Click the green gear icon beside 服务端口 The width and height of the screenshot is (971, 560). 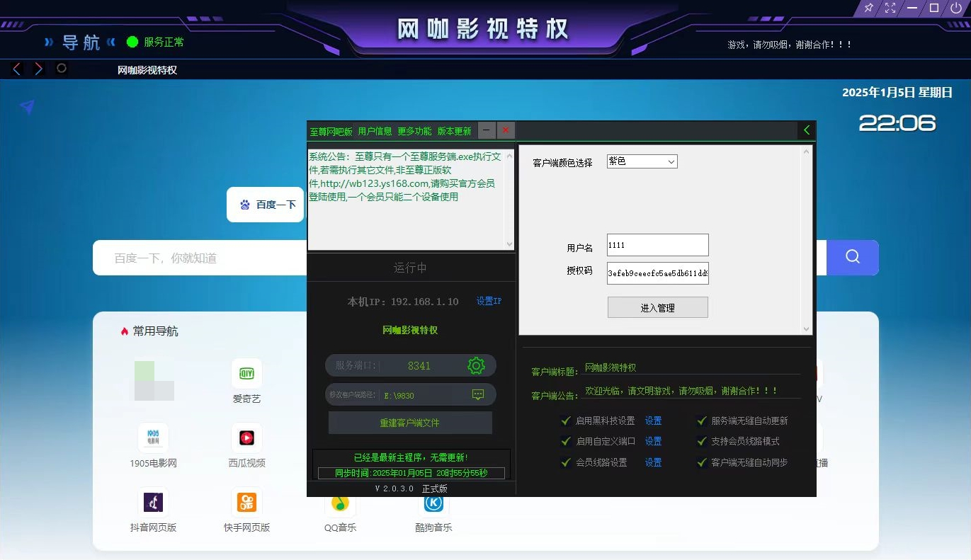click(x=476, y=366)
